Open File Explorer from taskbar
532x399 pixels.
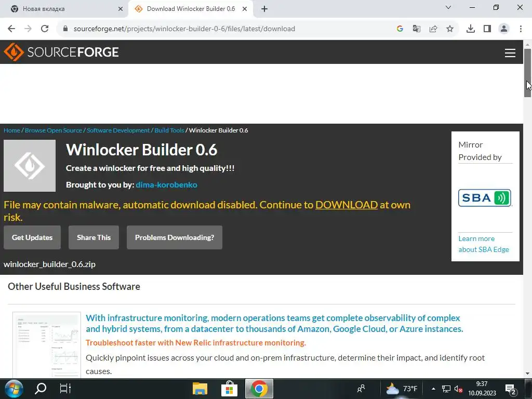coord(200,389)
